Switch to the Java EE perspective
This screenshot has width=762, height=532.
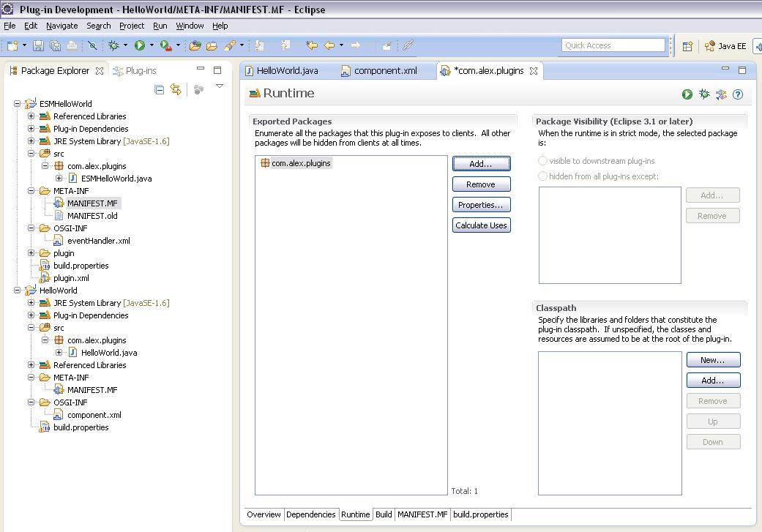pyautogui.click(x=725, y=46)
